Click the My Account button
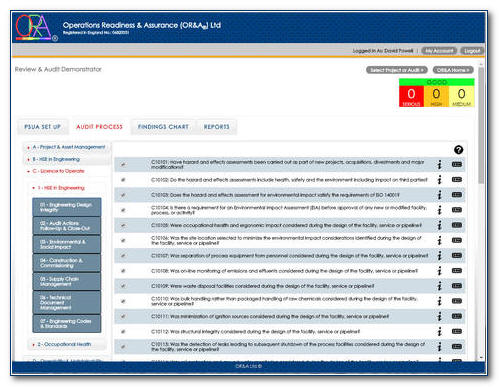This screenshot has height=387, width=499. tap(439, 51)
